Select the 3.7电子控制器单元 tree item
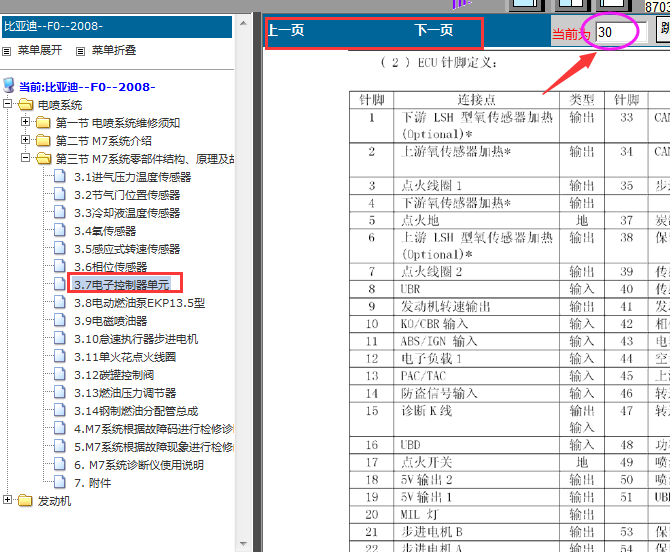Screen dimensions: 670x552 [122, 285]
